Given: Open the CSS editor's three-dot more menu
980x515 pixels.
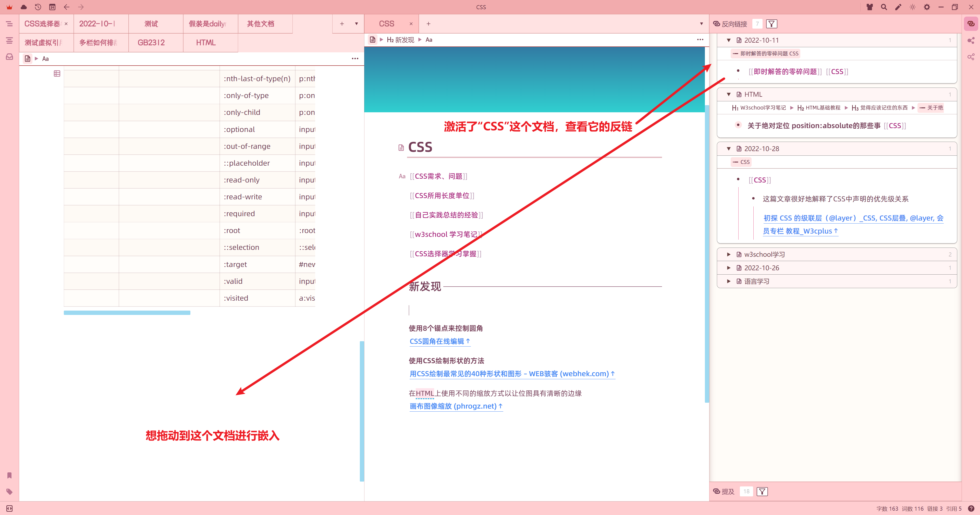Looking at the screenshot, I should point(700,40).
